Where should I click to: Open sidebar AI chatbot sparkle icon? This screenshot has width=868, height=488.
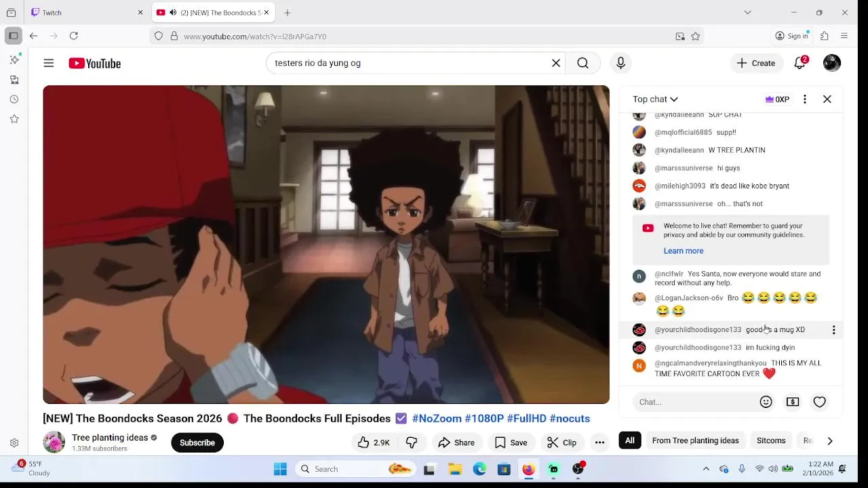(14, 60)
